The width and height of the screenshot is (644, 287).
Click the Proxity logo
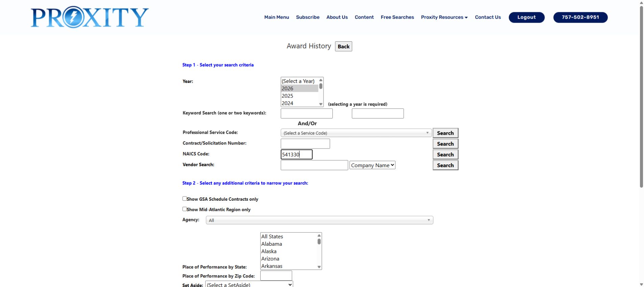click(x=90, y=17)
